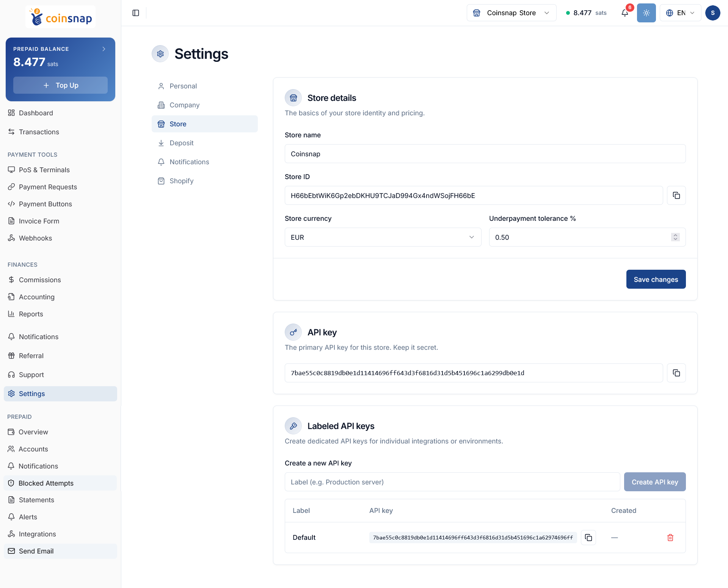This screenshot has height=588, width=728.
Task: Click the user avatar S
Action: 712,13
